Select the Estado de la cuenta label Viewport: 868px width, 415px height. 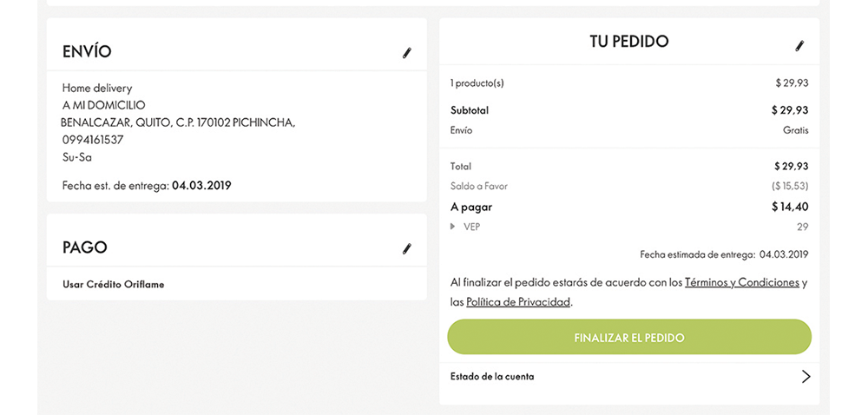click(x=492, y=377)
